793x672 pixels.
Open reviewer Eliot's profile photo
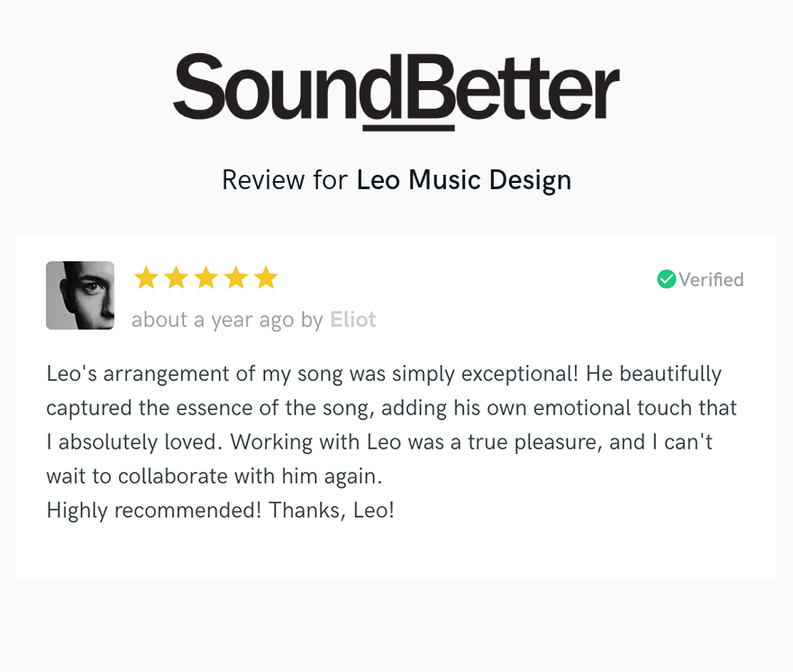[x=80, y=295]
